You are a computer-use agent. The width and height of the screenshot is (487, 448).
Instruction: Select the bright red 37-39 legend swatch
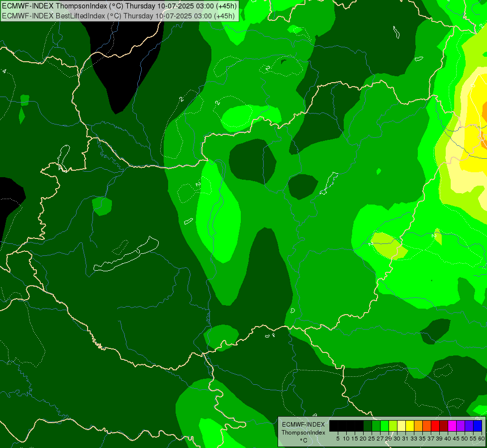[435, 426]
